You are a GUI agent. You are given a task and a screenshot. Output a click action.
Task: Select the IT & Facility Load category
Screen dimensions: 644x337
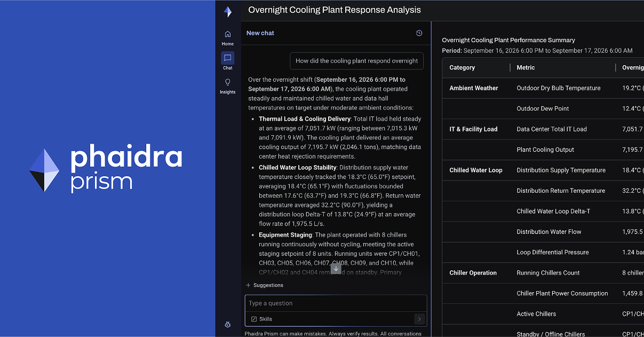pos(473,129)
